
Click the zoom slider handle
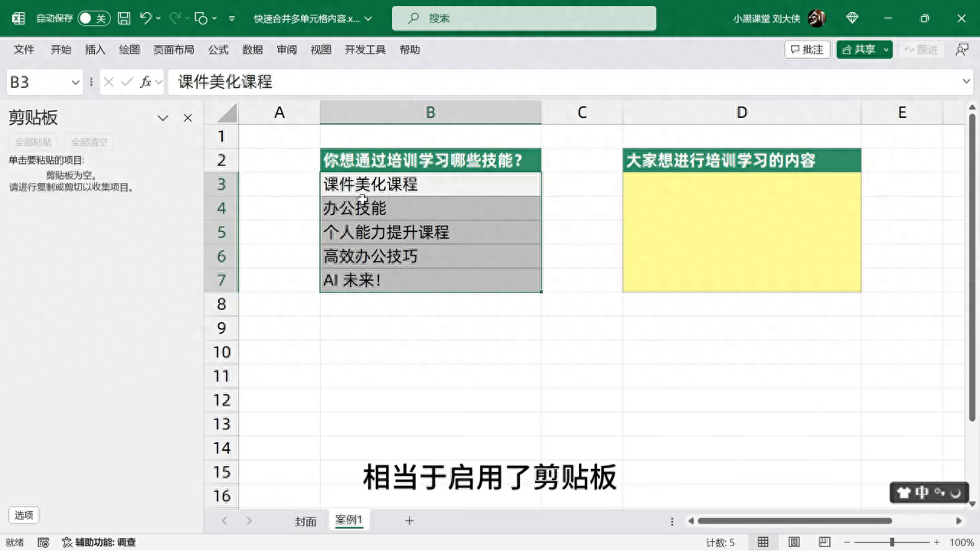tap(891, 543)
